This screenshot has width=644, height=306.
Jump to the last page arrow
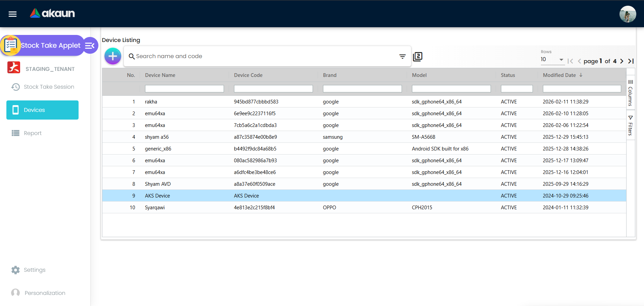click(x=631, y=61)
